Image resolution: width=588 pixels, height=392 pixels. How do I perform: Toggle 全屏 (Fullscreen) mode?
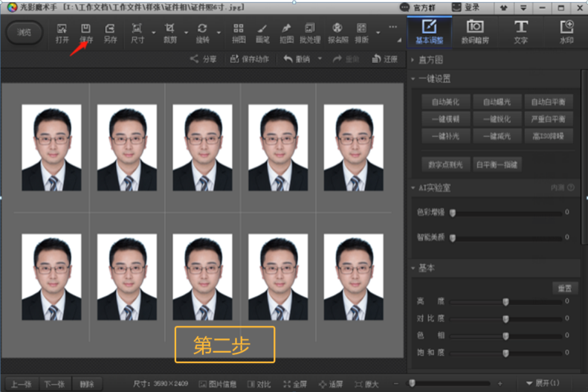click(294, 384)
